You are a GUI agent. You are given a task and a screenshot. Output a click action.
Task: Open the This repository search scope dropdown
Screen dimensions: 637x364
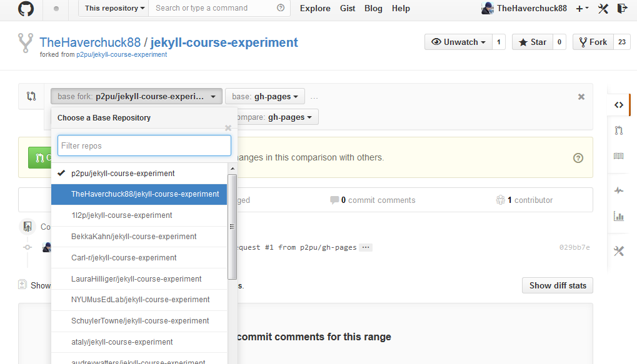pos(114,8)
